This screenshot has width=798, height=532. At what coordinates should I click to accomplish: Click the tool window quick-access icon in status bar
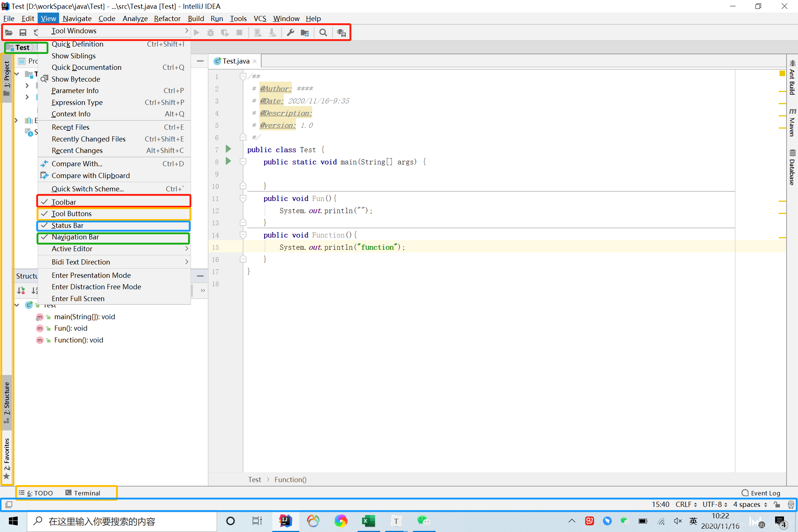click(x=9, y=504)
